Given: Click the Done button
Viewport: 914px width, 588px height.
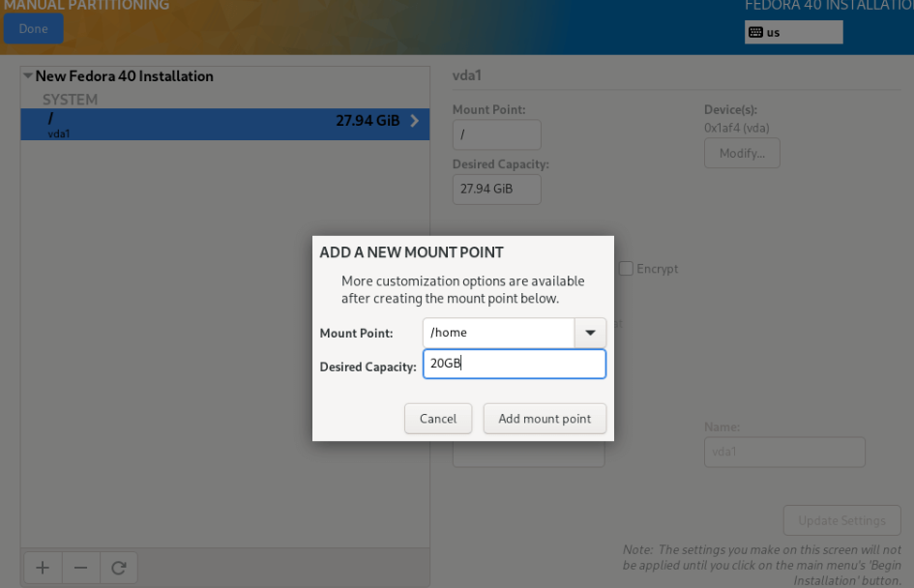Looking at the screenshot, I should point(33,29).
